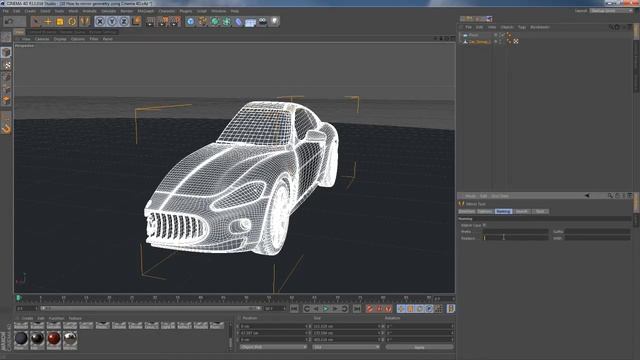This screenshot has width=640, height=360.
Task: Click the search icon in Object Manager
Action: (611, 27)
